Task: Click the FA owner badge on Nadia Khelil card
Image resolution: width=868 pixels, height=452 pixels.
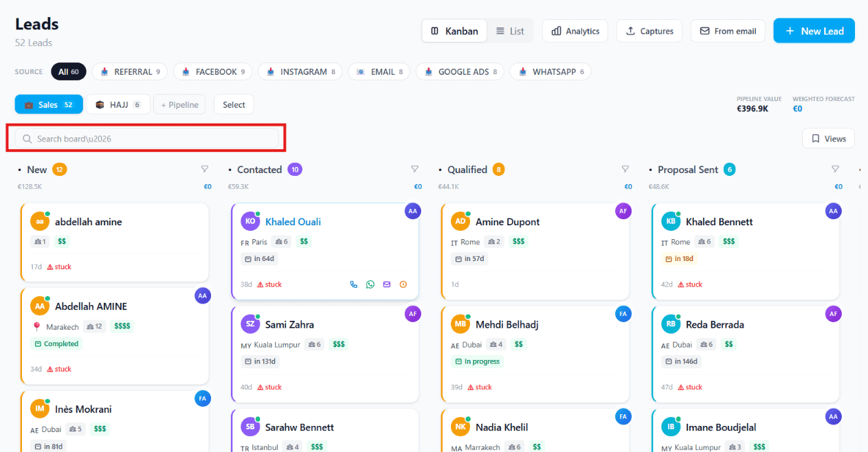Action: 623,416
